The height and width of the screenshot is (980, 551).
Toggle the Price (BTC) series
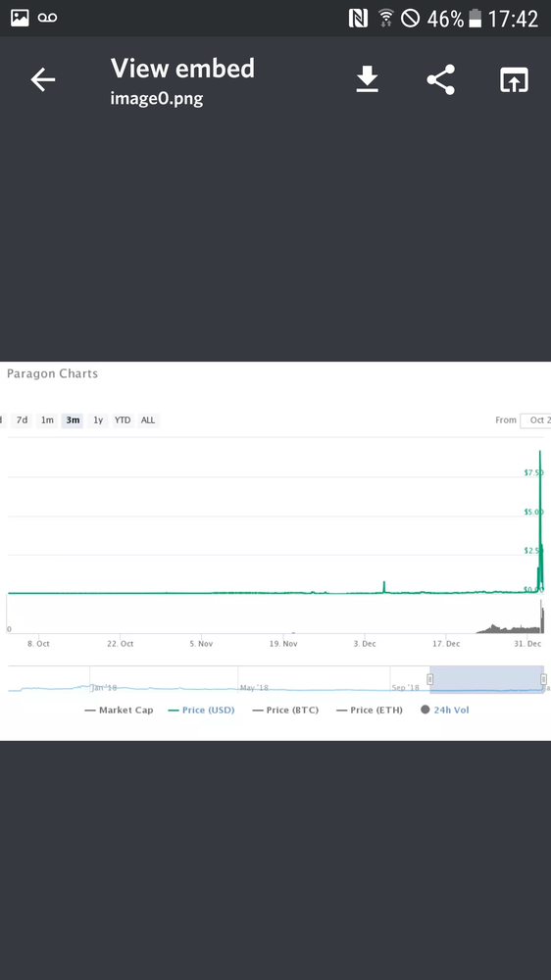pyautogui.click(x=285, y=710)
